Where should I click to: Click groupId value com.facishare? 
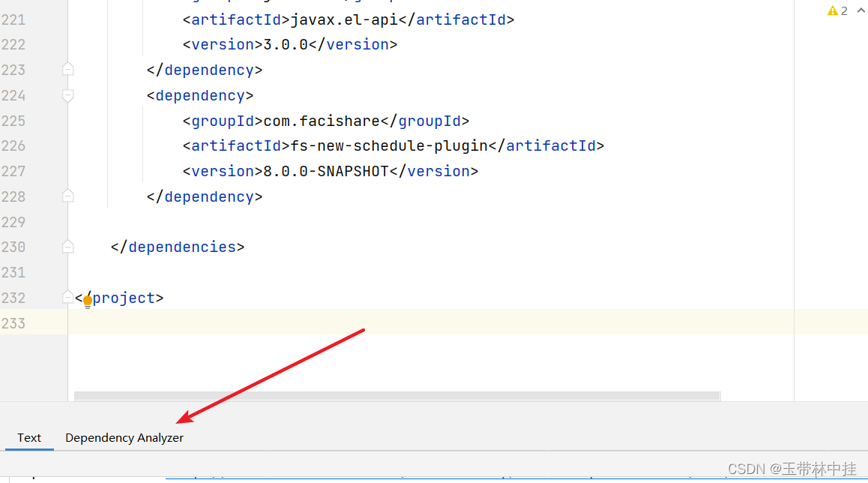[x=322, y=121]
